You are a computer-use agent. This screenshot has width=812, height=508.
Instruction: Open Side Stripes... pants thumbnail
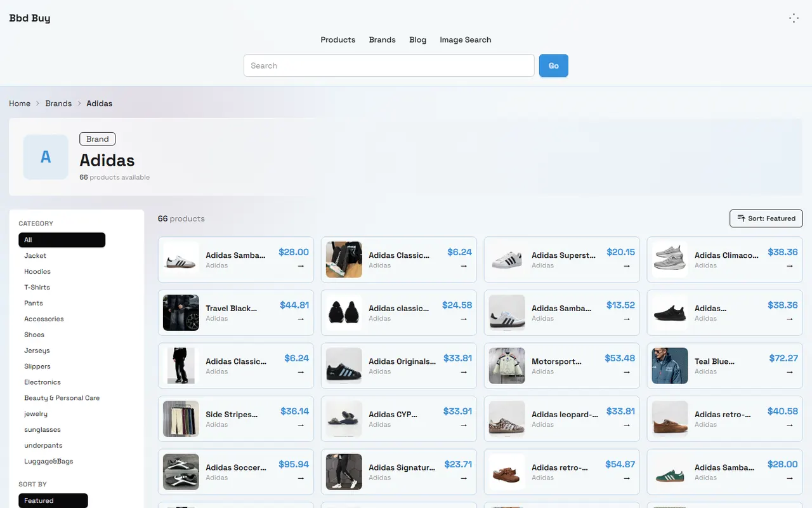point(181,418)
